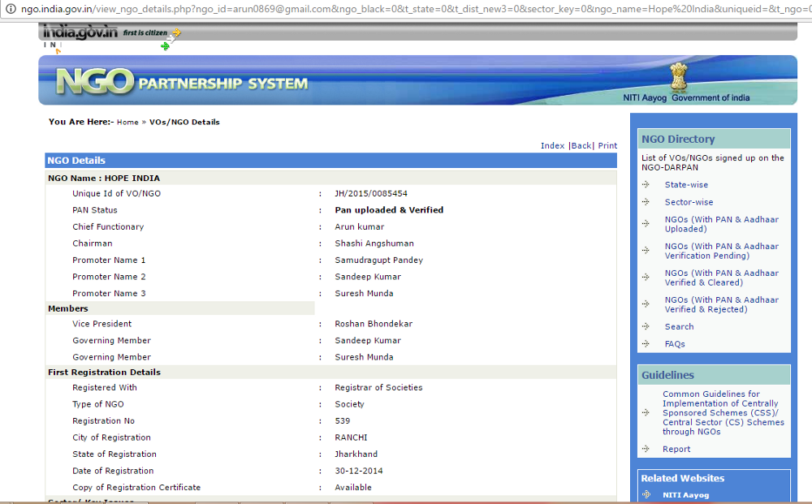
Task: Go to the Back link
Action: 581,146
